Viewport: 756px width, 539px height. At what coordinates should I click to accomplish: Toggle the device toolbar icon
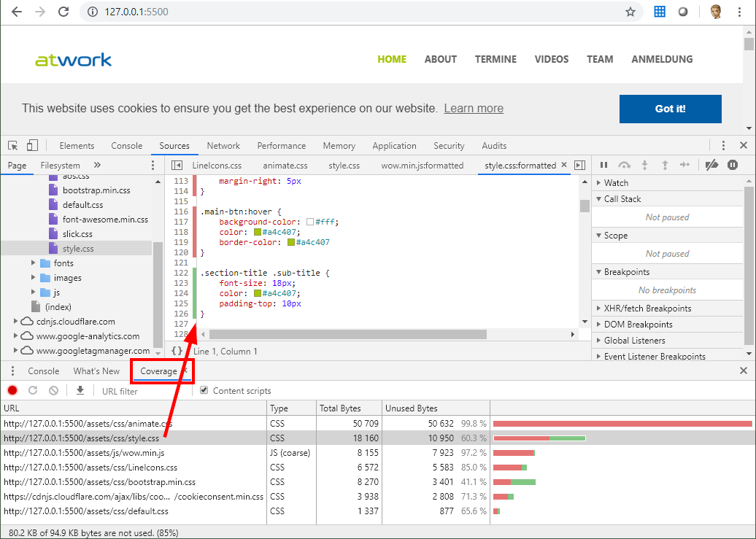pyautogui.click(x=32, y=146)
